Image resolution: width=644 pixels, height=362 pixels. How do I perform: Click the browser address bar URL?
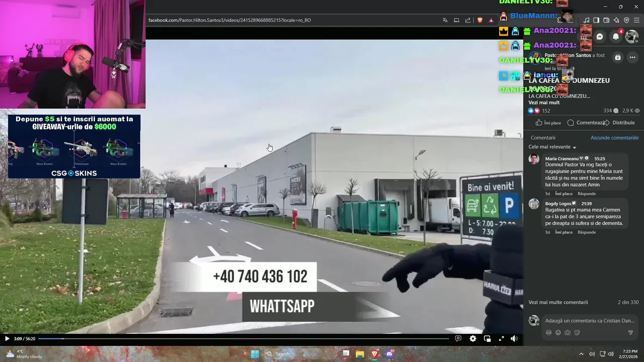[229, 20]
